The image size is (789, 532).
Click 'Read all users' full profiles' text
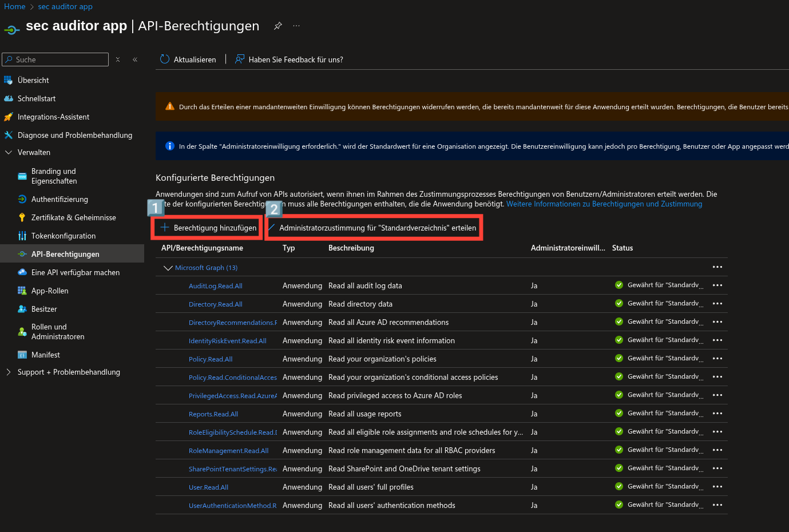point(371,487)
